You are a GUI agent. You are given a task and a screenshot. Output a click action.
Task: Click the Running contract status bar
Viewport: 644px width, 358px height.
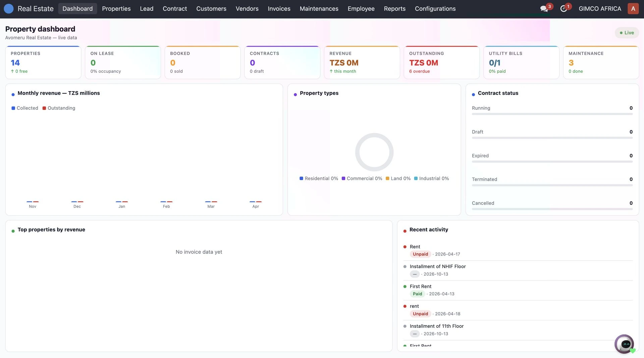click(552, 114)
